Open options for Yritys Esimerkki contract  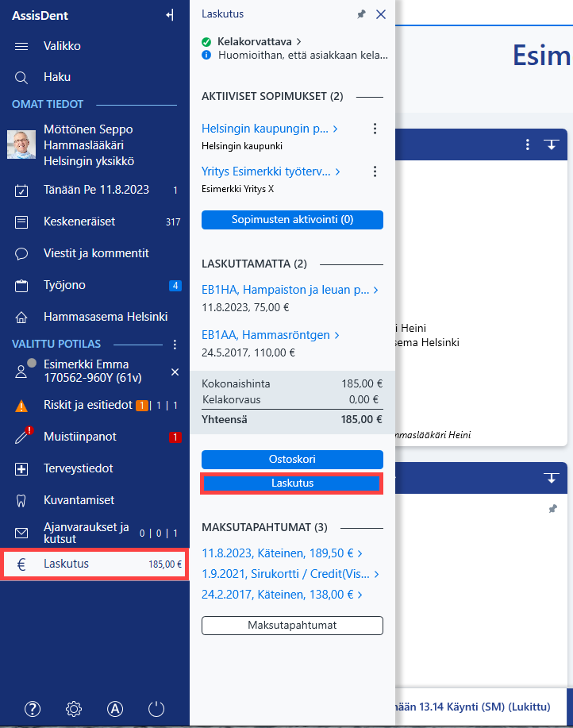[x=375, y=171]
